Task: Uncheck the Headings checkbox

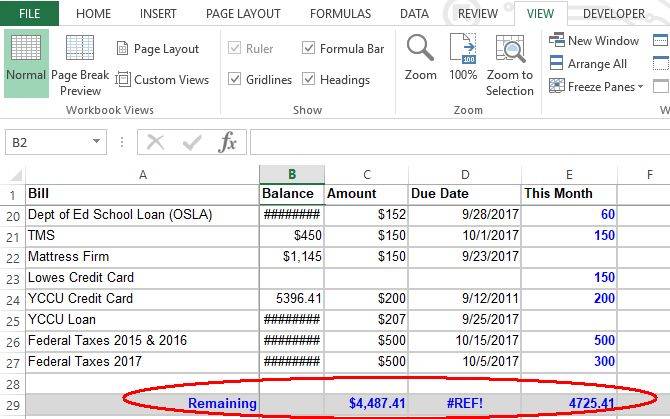Action: (308, 79)
